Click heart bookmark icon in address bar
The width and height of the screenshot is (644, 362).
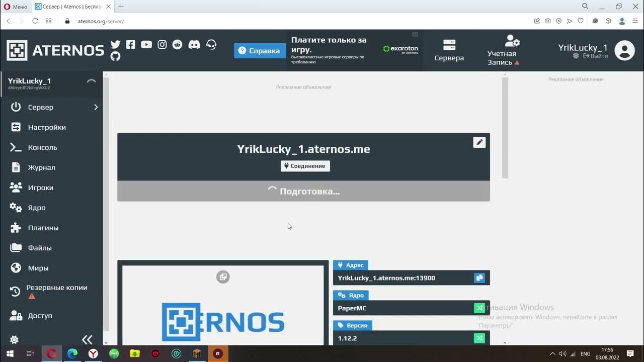point(581,21)
